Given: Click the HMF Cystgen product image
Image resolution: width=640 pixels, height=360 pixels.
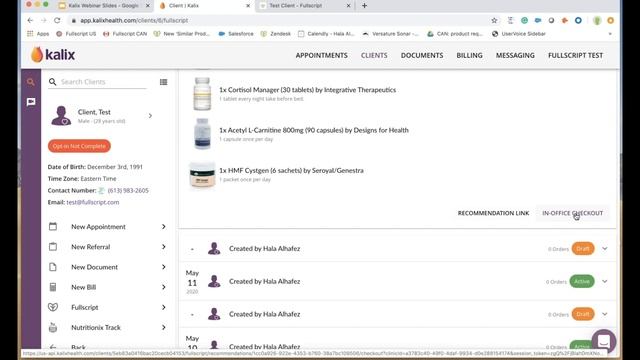Looking at the screenshot, I should 202,175.
